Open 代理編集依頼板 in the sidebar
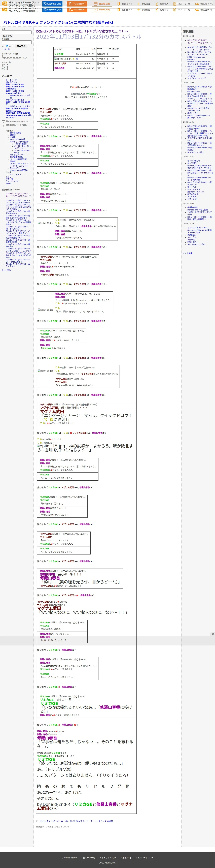 (x=16, y=157)
